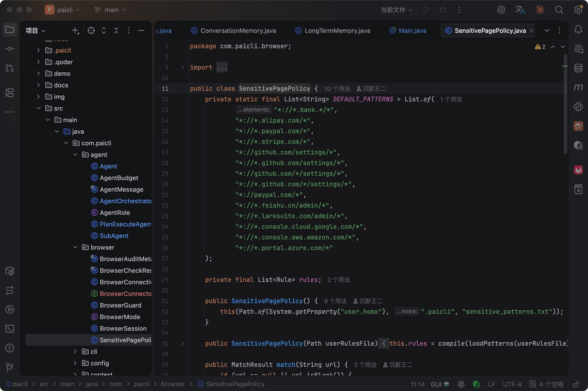Open the Database tool window

[x=578, y=68]
